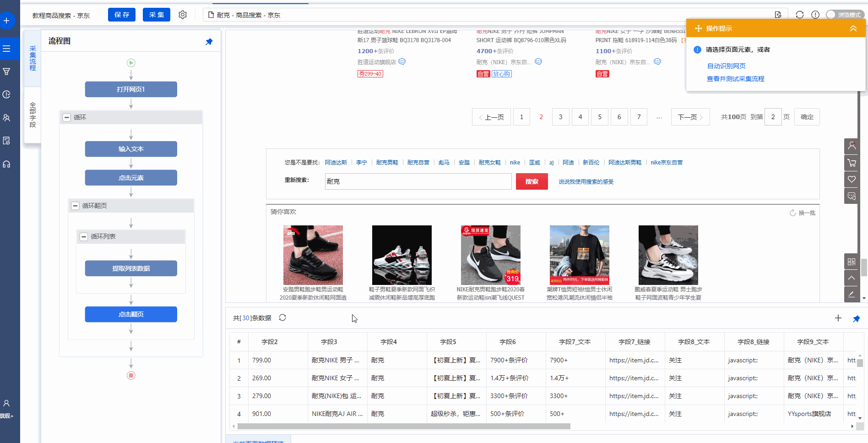Select the 打开网页1 step
868x443 pixels.
click(x=131, y=89)
